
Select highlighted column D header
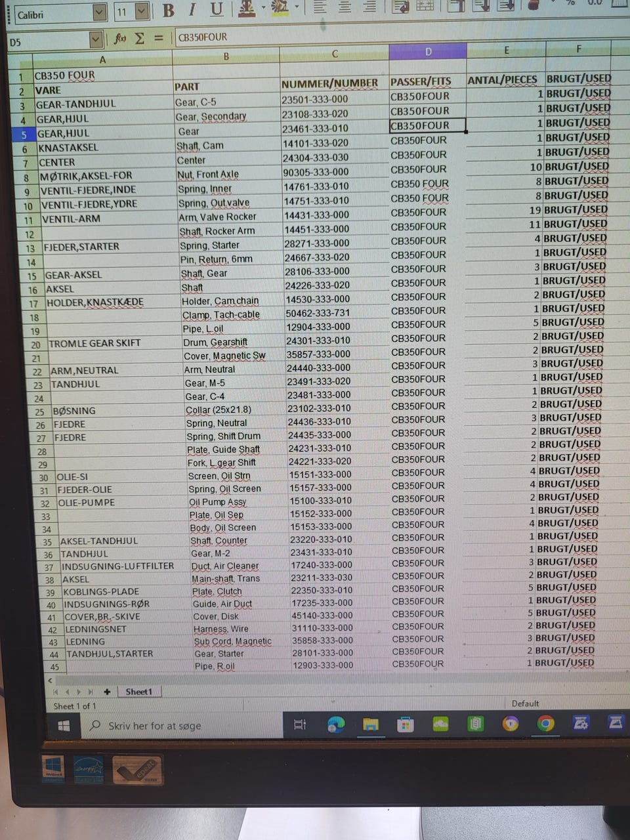point(428,52)
